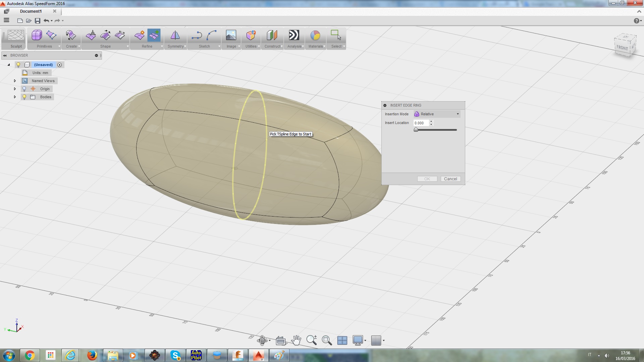The width and height of the screenshot is (644, 362).
Task: Click the Image insert icon
Action: click(231, 35)
